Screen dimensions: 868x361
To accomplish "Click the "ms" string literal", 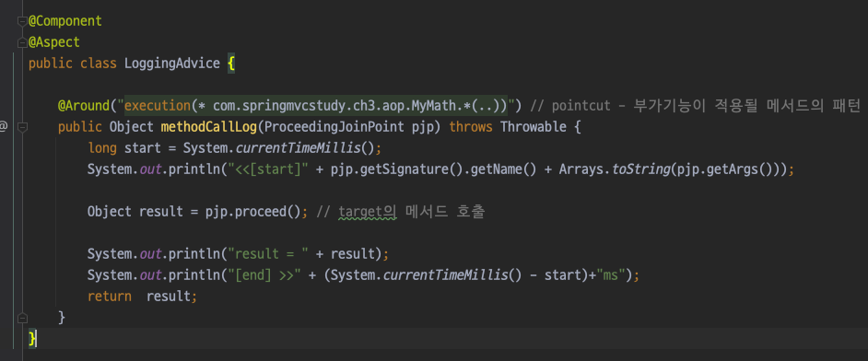I will pos(611,275).
